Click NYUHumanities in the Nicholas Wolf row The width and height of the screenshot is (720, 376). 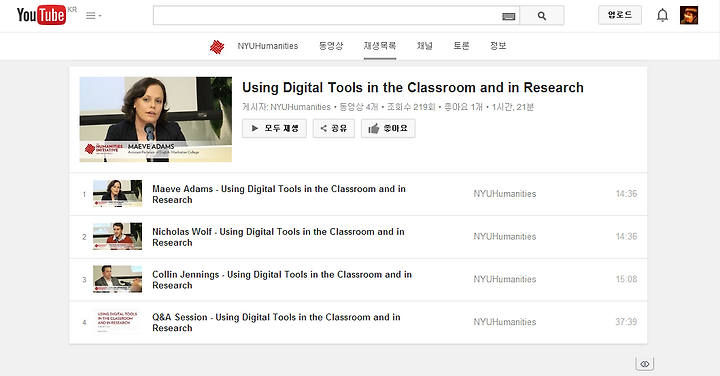(x=505, y=236)
